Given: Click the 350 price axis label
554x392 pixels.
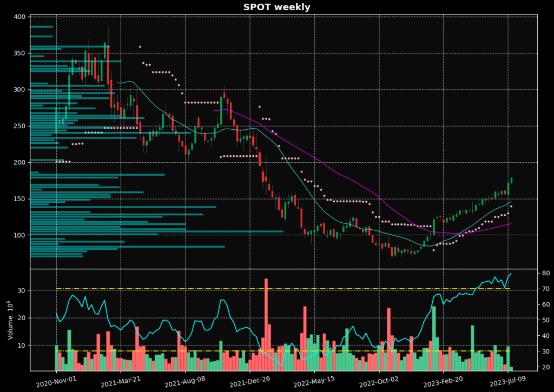Looking at the screenshot, I should pyautogui.click(x=20, y=54).
